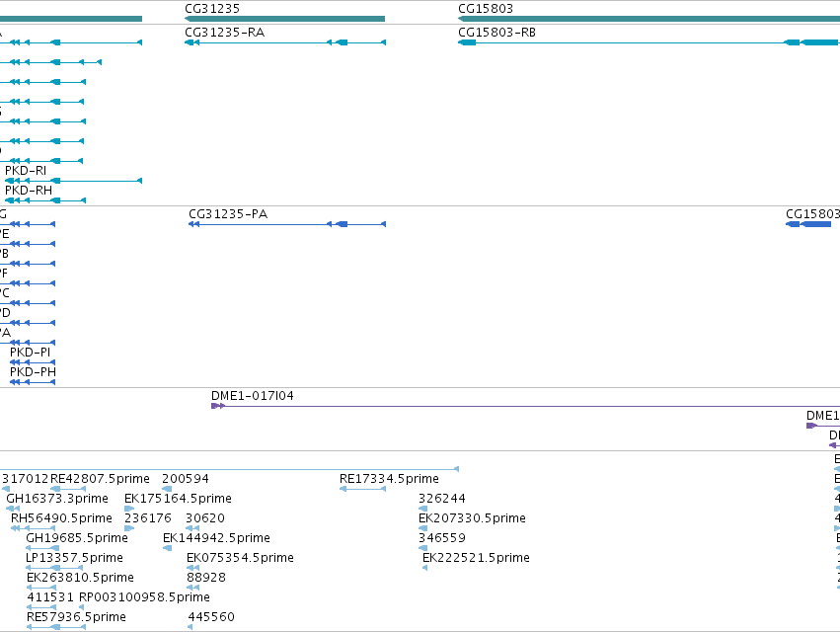The width and height of the screenshot is (840, 632).
Task: Select the CG31235-PA coding feature glyph
Action: pyautogui.click(x=287, y=224)
